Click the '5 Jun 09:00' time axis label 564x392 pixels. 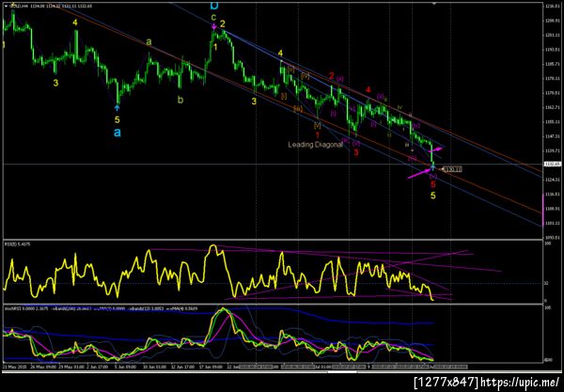126,368
